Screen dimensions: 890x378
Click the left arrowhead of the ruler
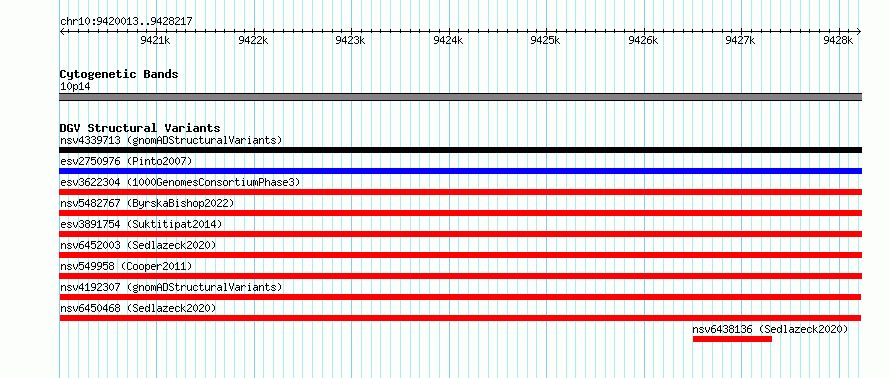pos(62,31)
